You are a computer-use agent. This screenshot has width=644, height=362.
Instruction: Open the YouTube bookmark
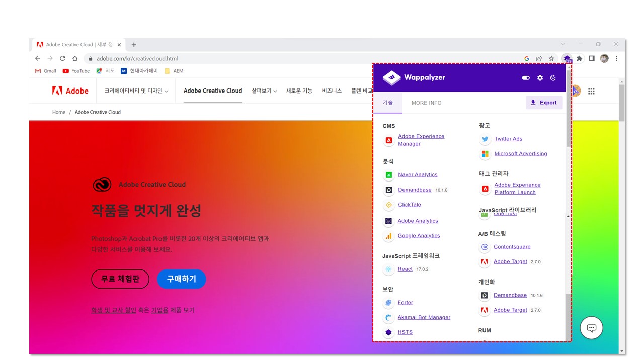(76, 71)
